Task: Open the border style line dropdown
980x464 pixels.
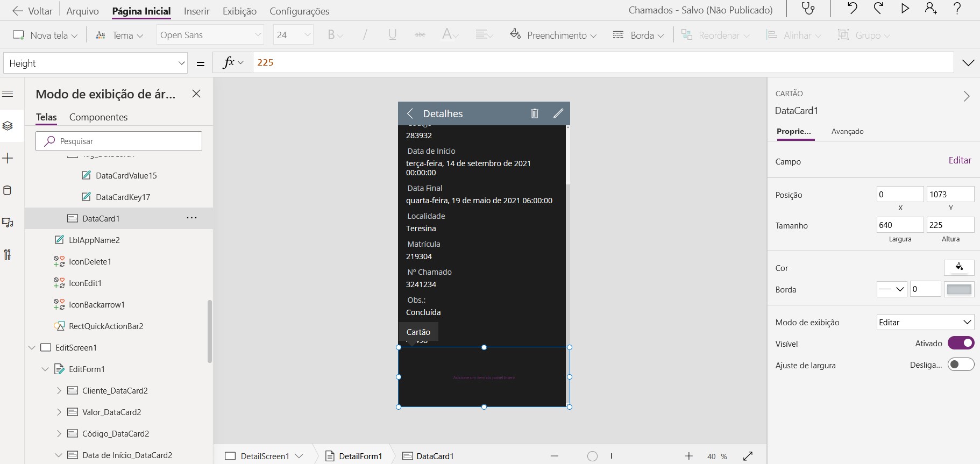Action: pos(892,289)
